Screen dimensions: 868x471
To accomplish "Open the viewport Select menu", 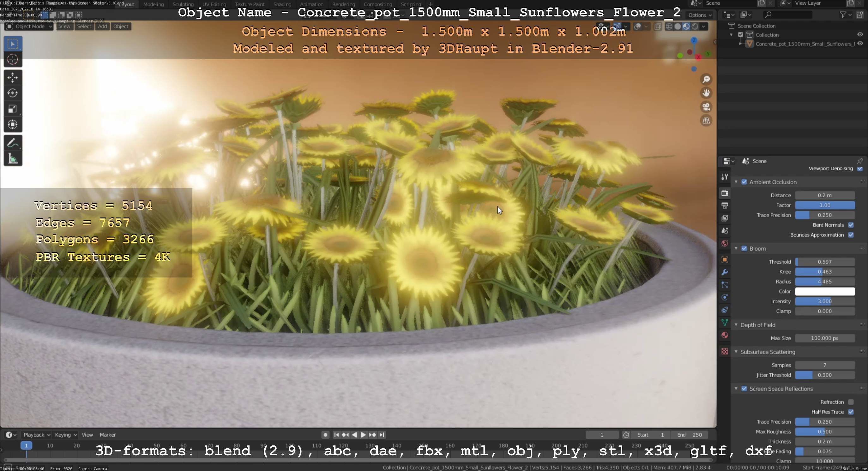I will 84,26.
